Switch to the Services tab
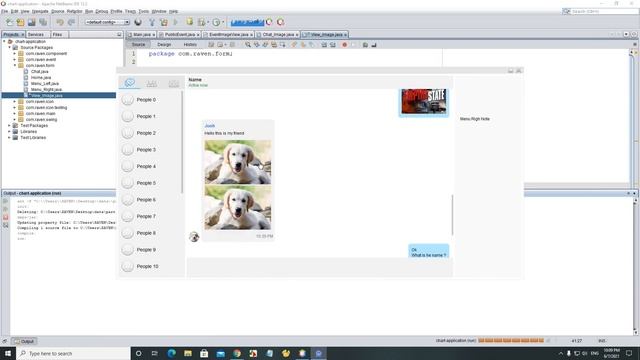 tap(36, 35)
